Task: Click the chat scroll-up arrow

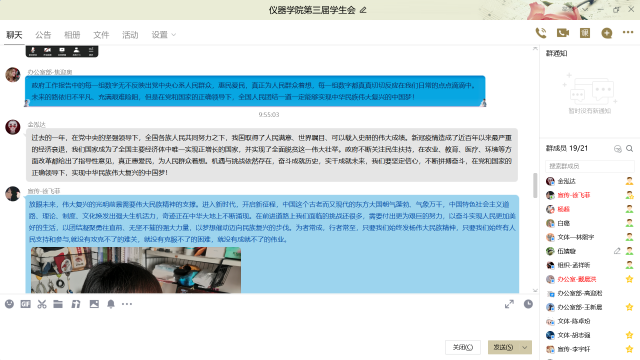Action: (535, 49)
